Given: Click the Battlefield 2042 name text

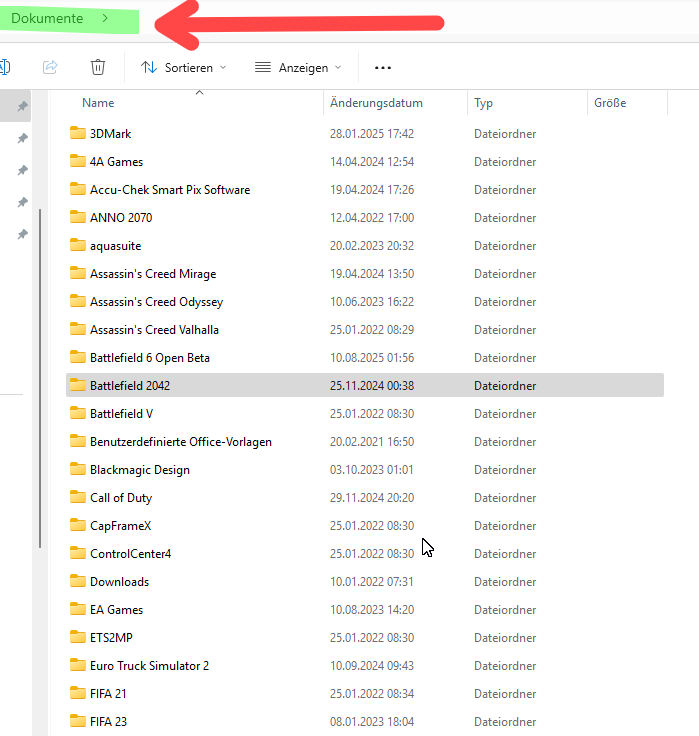Looking at the screenshot, I should [x=130, y=386].
